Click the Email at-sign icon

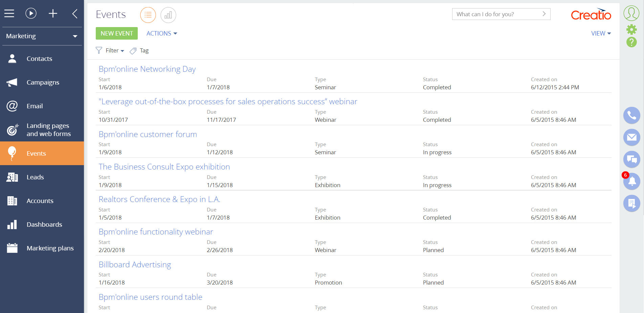tap(12, 106)
